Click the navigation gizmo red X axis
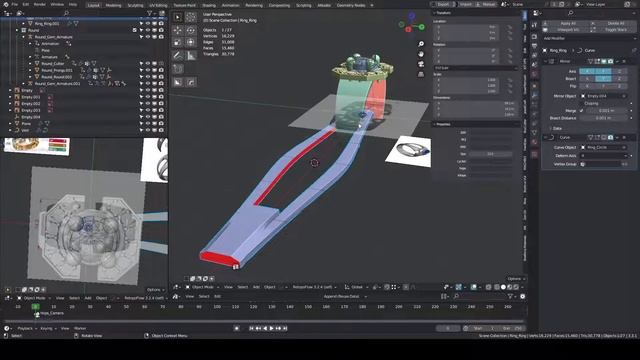This screenshot has width=640, height=360. [408, 29]
